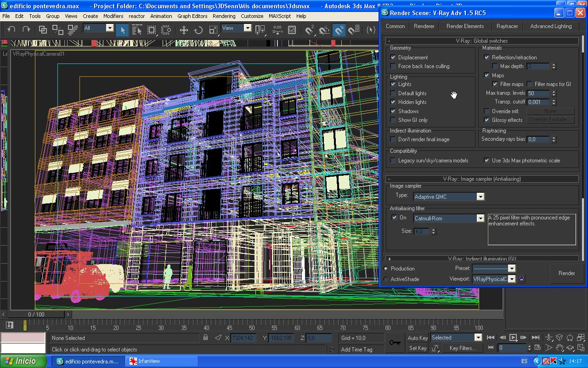Select the Pan View hand icon

tap(560, 348)
